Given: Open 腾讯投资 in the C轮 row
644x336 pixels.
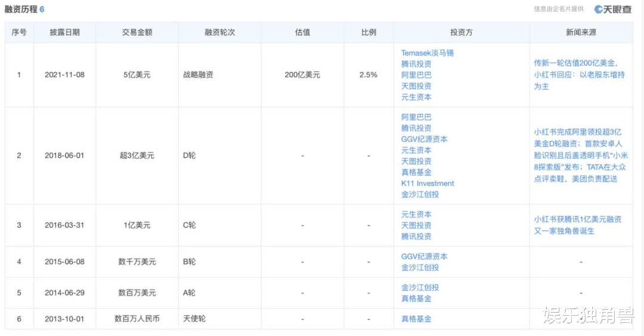Looking at the screenshot, I should tap(416, 236).
